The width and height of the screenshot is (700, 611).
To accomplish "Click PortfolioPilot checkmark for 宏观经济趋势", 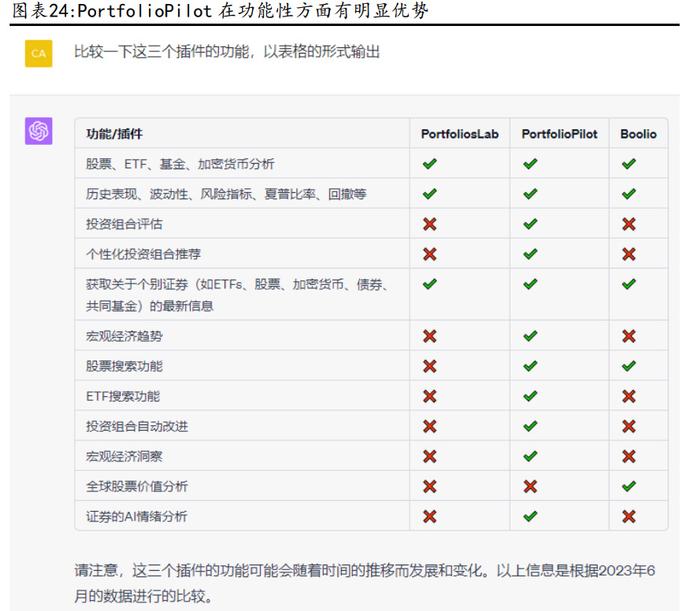I will coord(530,336).
